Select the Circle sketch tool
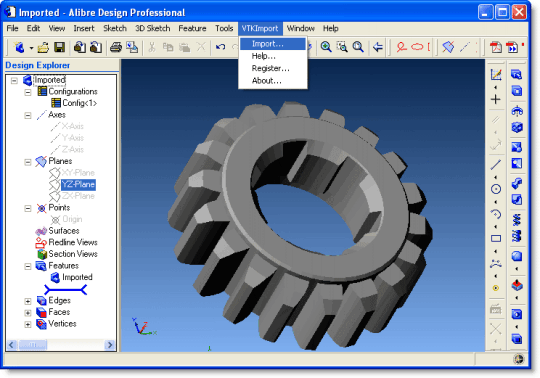540x378 pixels. tap(496, 189)
